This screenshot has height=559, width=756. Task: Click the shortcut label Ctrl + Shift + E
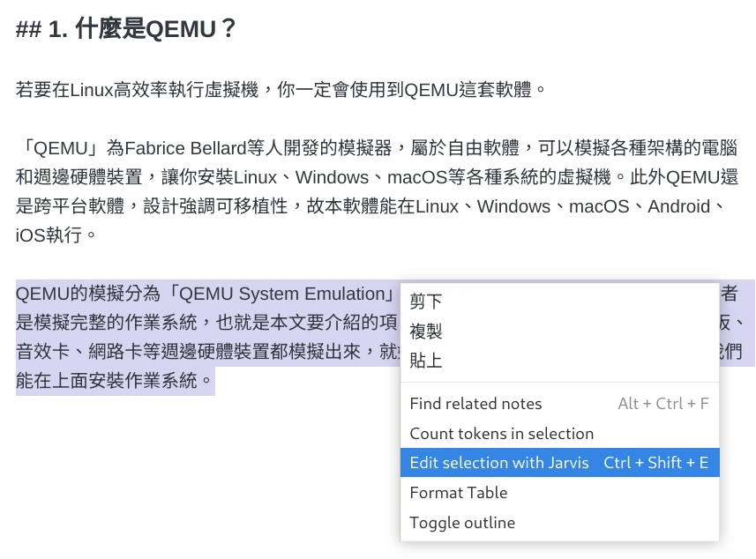[x=656, y=462]
